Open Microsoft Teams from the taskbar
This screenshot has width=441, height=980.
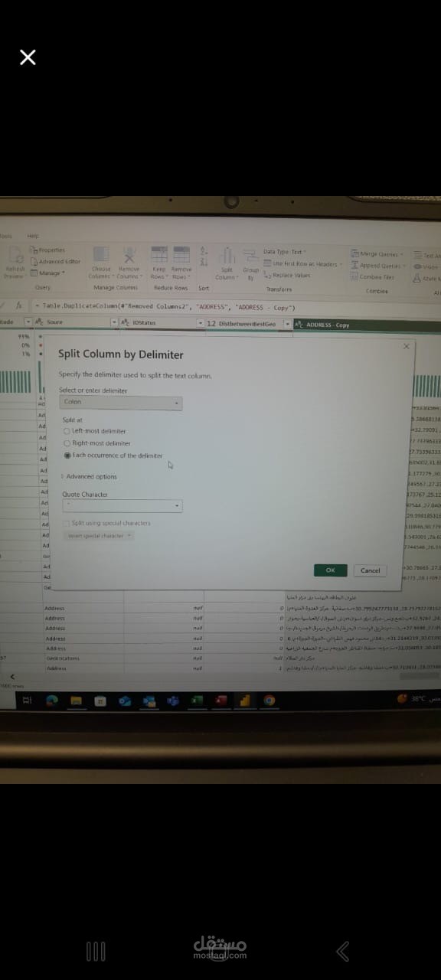[173, 700]
